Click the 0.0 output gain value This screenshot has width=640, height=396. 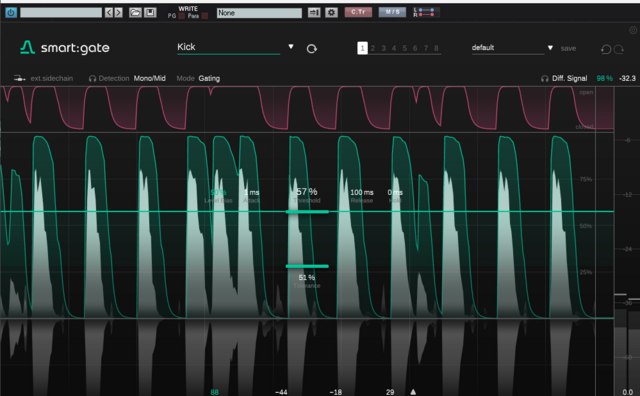tap(628, 392)
